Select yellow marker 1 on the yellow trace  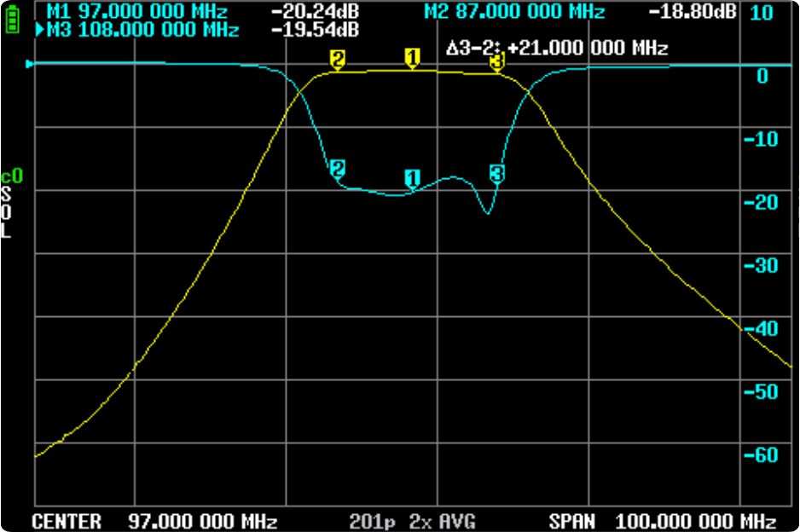(413, 58)
